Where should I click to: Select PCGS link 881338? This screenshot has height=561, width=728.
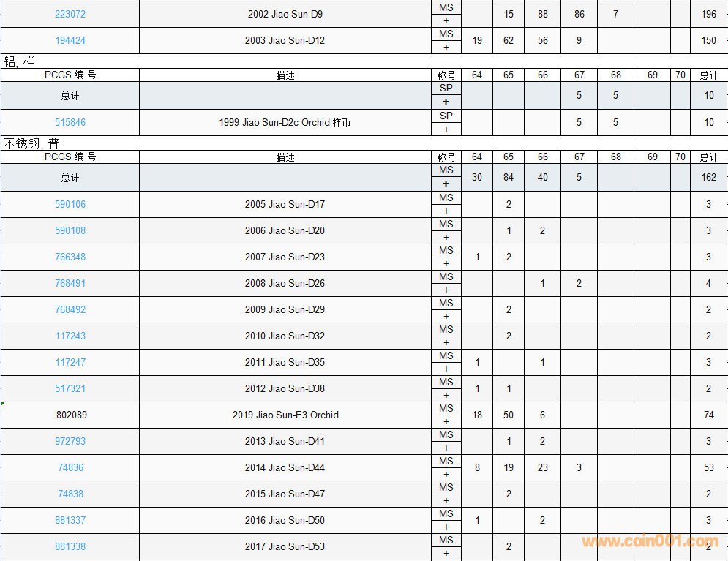70,546
